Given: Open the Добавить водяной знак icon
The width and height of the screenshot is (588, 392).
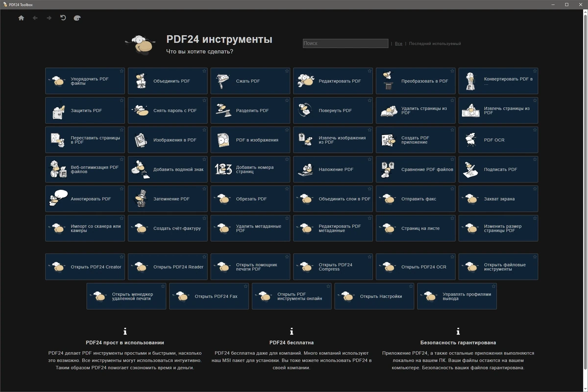Looking at the screenshot, I should click(x=141, y=169).
